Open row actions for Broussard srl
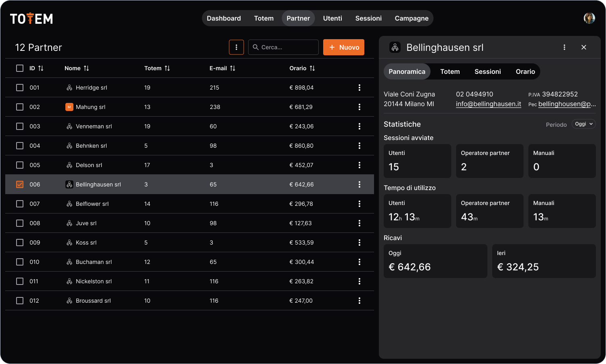 point(359,301)
